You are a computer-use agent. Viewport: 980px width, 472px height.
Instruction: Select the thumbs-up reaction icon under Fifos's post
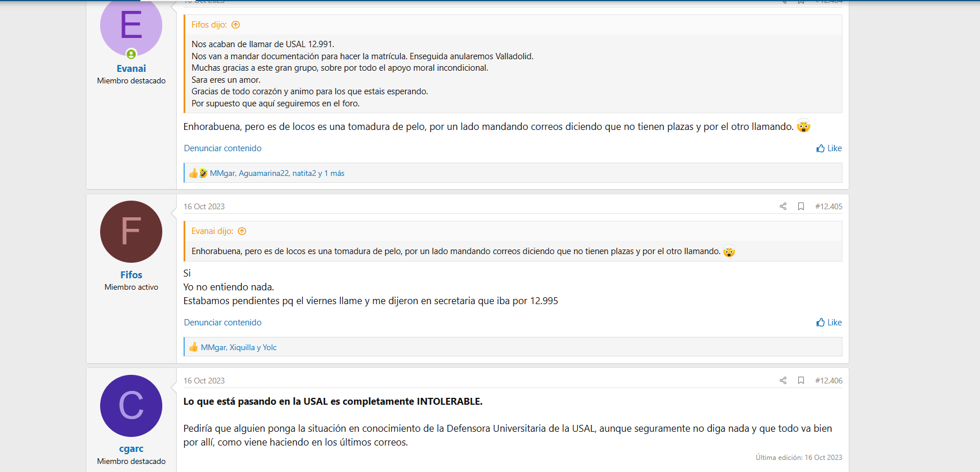click(x=193, y=347)
